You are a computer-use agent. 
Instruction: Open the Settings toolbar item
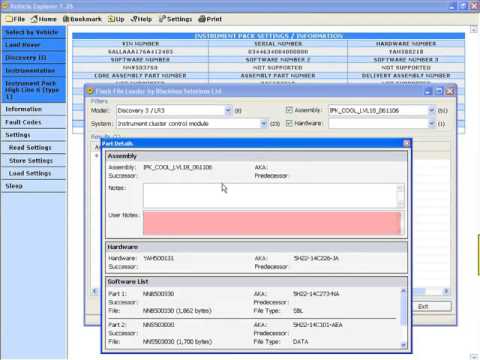pyautogui.click(x=175, y=19)
